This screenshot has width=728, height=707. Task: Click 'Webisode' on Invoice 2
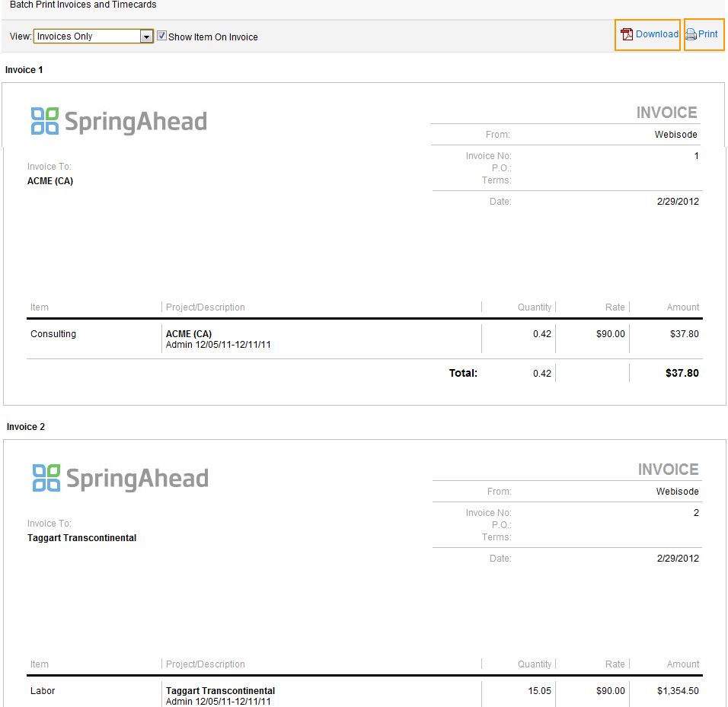[x=677, y=492]
